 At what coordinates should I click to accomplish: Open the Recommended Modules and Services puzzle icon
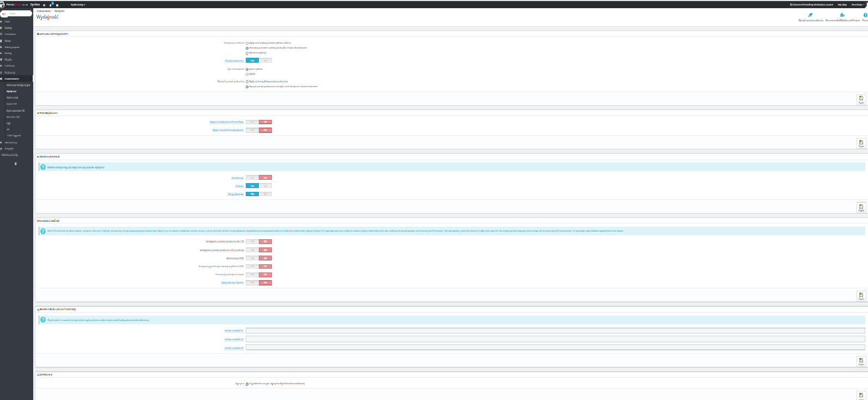(x=842, y=15)
